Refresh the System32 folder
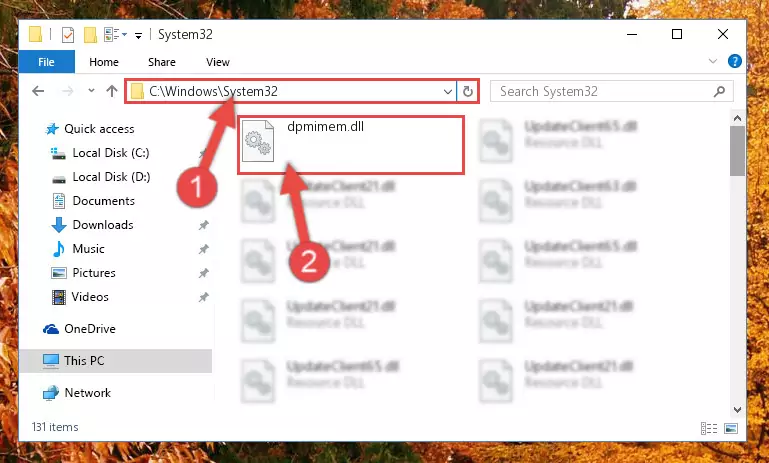 468,92
